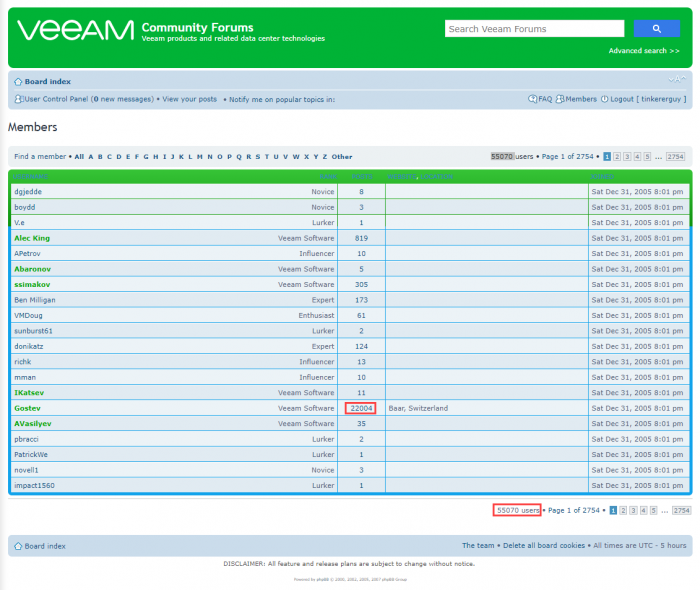Open User Control Panel link
This screenshot has height=590, width=700.
[56, 99]
